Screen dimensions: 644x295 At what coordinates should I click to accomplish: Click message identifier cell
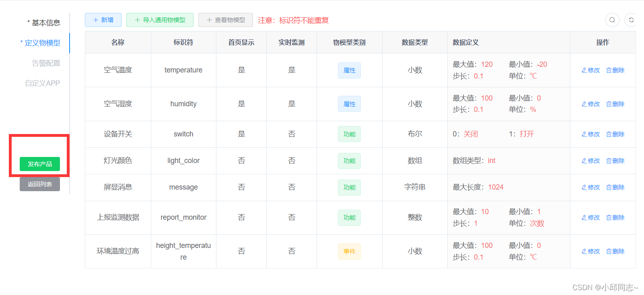coord(183,187)
